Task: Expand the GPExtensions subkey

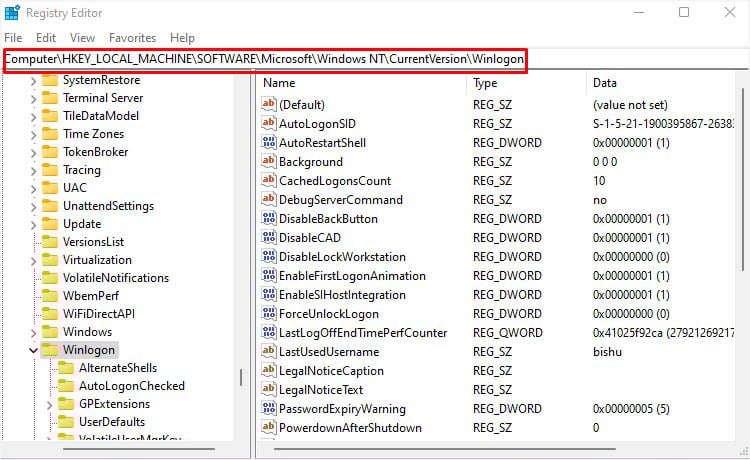Action: [x=49, y=405]
